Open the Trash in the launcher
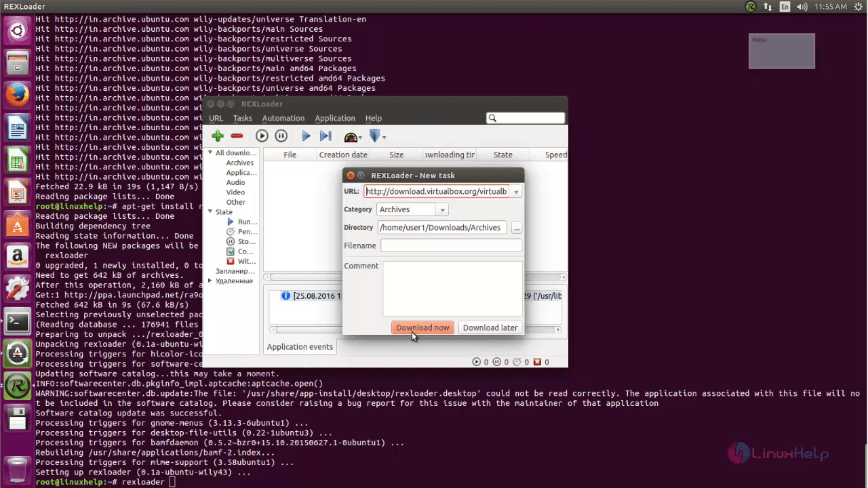Image resolution: width=868 pixels, height=488 pixels. [x=17, y=469]
